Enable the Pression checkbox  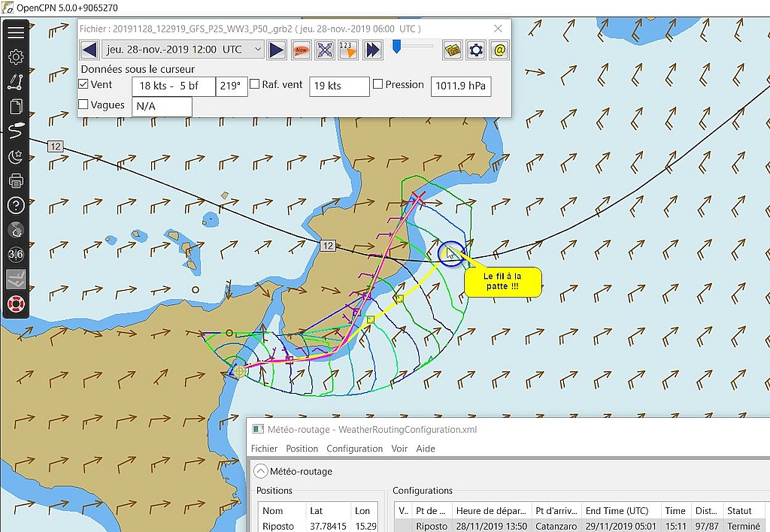[378, 85]
